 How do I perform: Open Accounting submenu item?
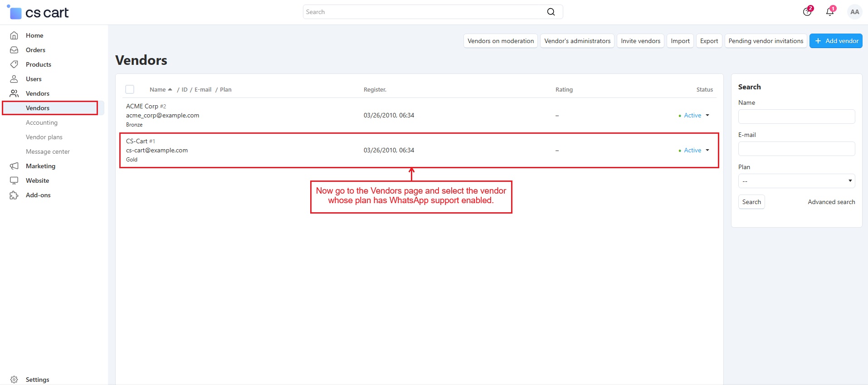(x=42, y=122)
